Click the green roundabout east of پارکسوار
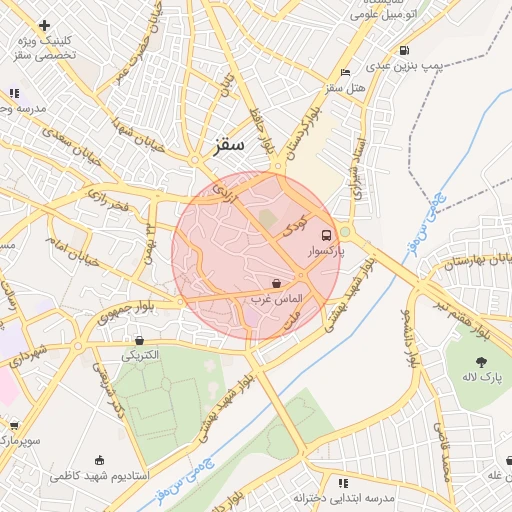Screen dimensions: 512x512 (x=345, y=231)
